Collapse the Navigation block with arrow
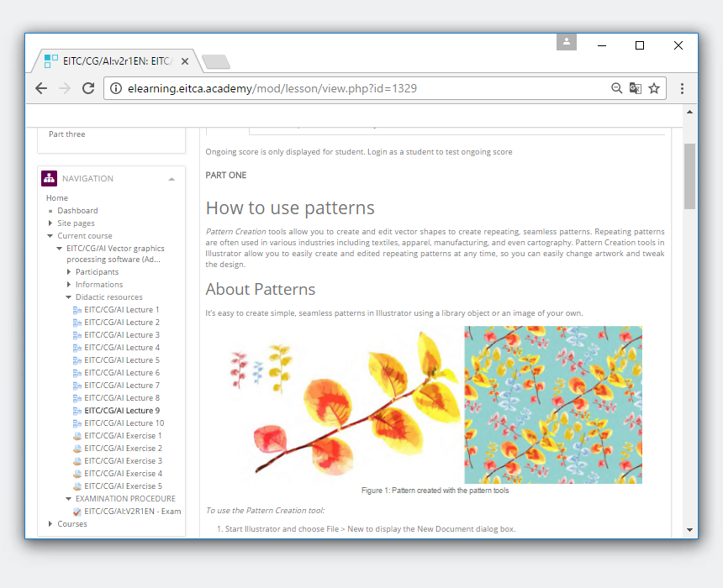723x588 pixels. click(172, 179)
